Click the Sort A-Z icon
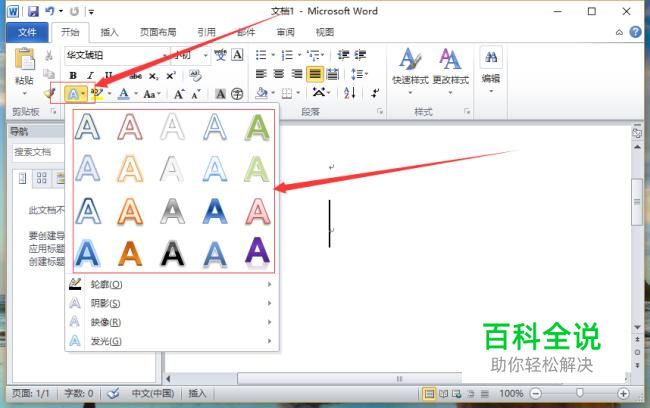This screenshot has width=650, height=408. click(350, 93)
